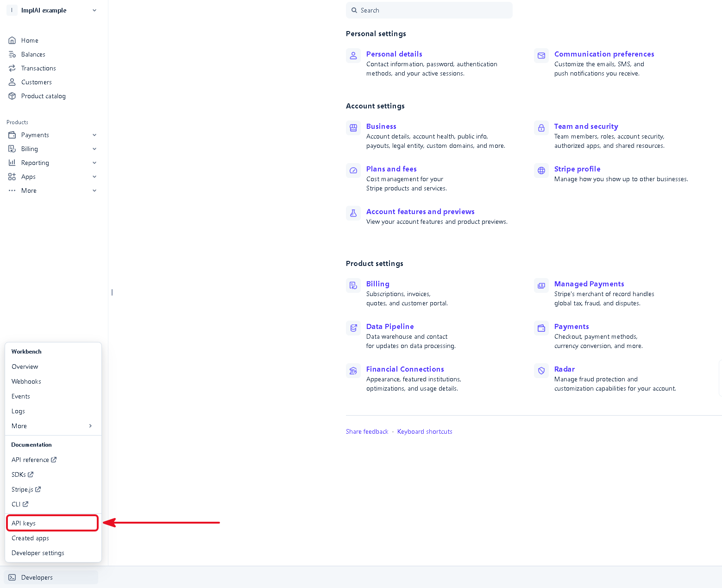
Task: Click the Balances icon in sidebar
Action: pyautogui.click(x=12, y=54)
